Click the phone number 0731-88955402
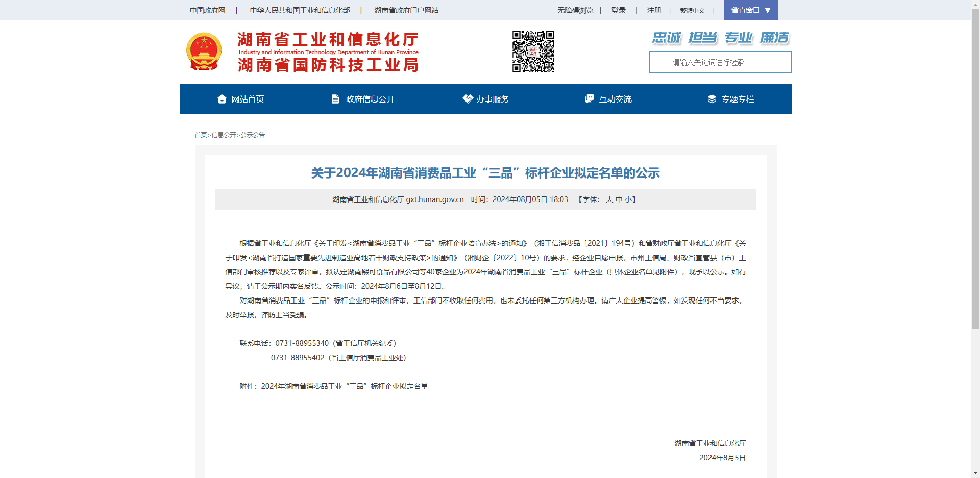Screen dimensions: 980x478 (298, 358)
